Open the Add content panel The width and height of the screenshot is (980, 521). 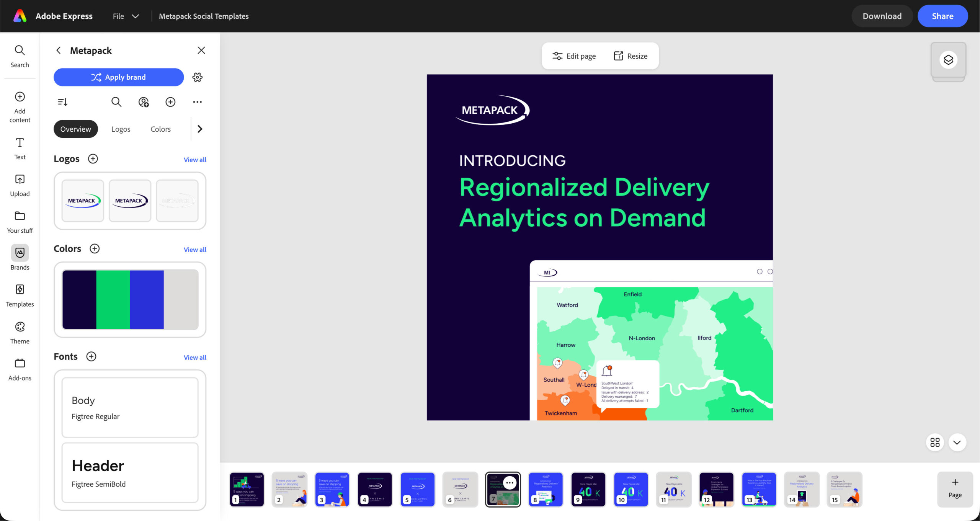(x=20, y=106)
